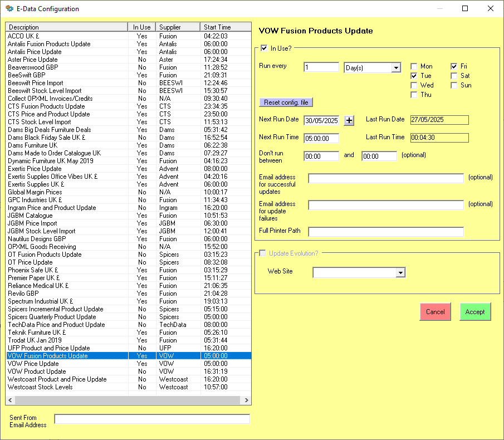Click the green Accept button
Screen dimensions: 504x440
475,312
